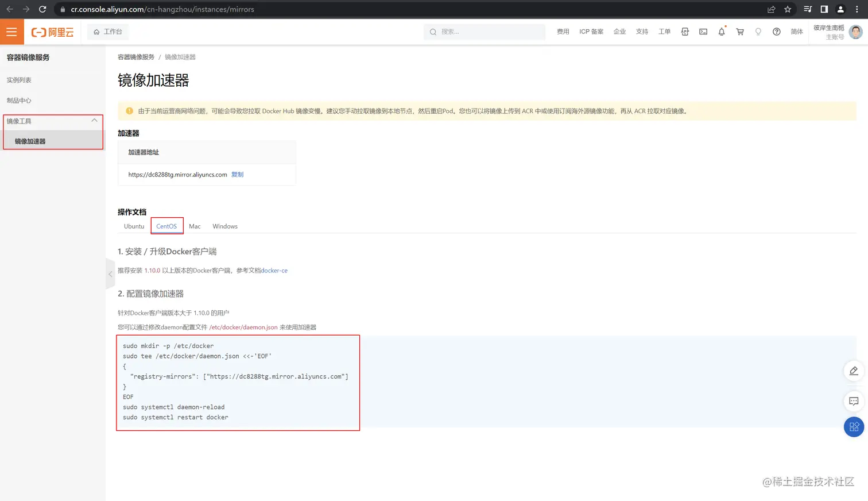868x501 pixels.
Task: Open the 费用 billing menu
Action: click(563, 32)
